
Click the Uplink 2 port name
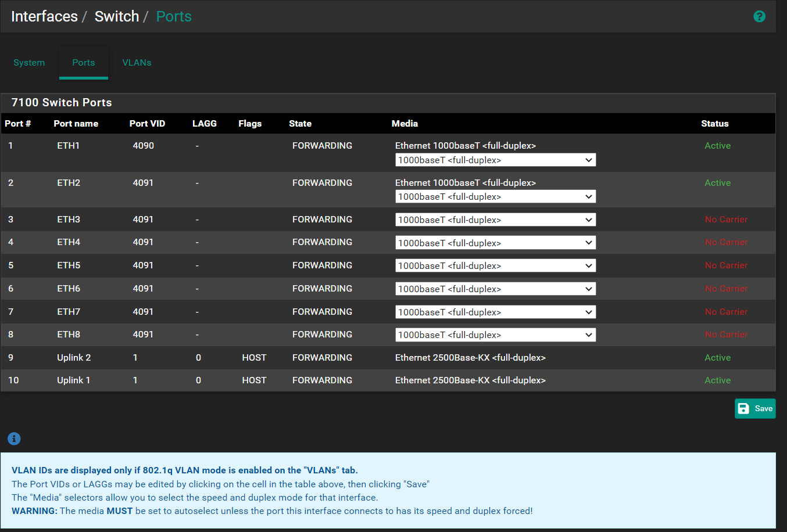(74, 358)
